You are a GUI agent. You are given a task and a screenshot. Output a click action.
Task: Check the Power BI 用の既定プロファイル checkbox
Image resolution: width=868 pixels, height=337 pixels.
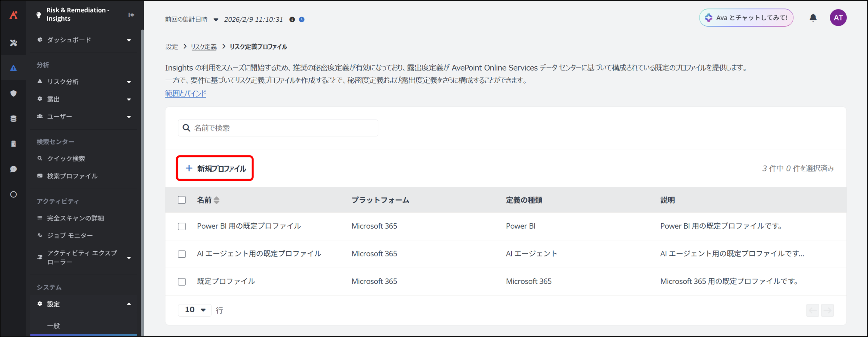[182, 226]
